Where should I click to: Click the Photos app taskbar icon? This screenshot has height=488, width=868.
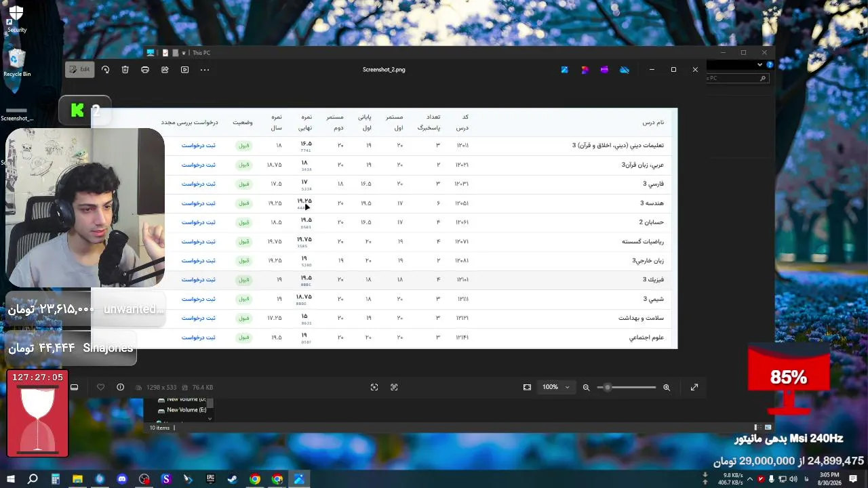299,479
